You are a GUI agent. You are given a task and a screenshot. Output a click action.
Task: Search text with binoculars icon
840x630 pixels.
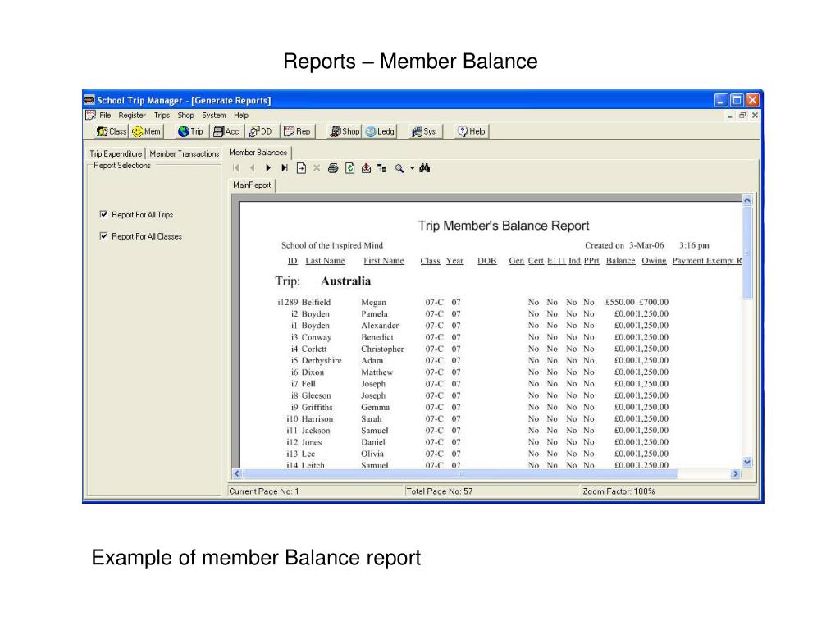click(x=425, y=168)
